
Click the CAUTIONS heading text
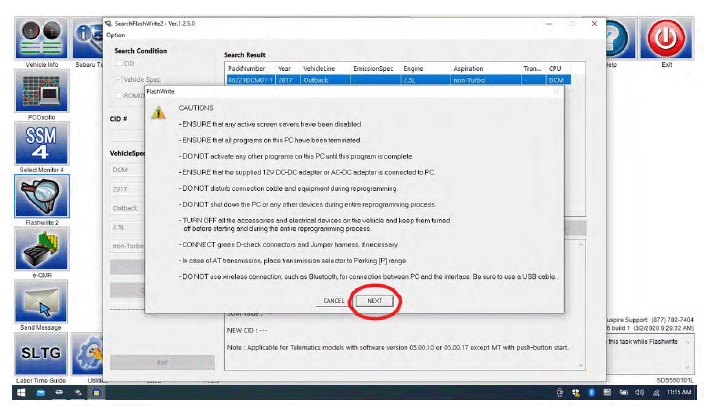click(196, 108)
